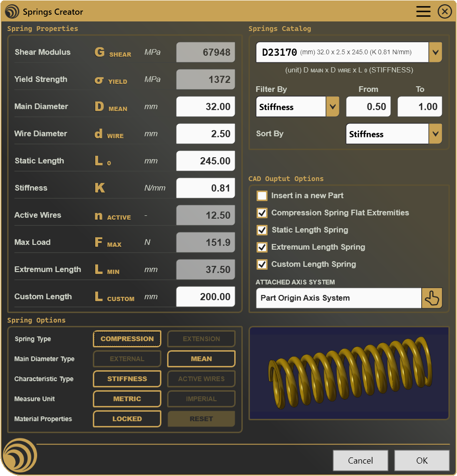The width and height of the screenshot is (457, 476).
Task: Switch spring type to EXTENSION
Action: 201,339
